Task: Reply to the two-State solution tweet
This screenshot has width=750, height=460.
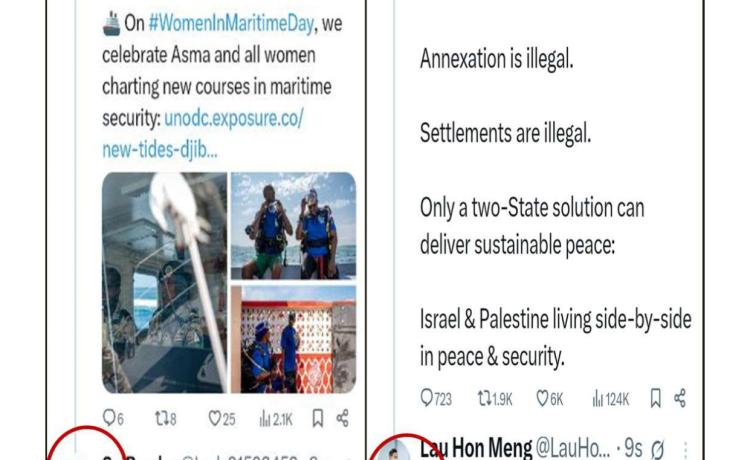Action: pos(436,398)
